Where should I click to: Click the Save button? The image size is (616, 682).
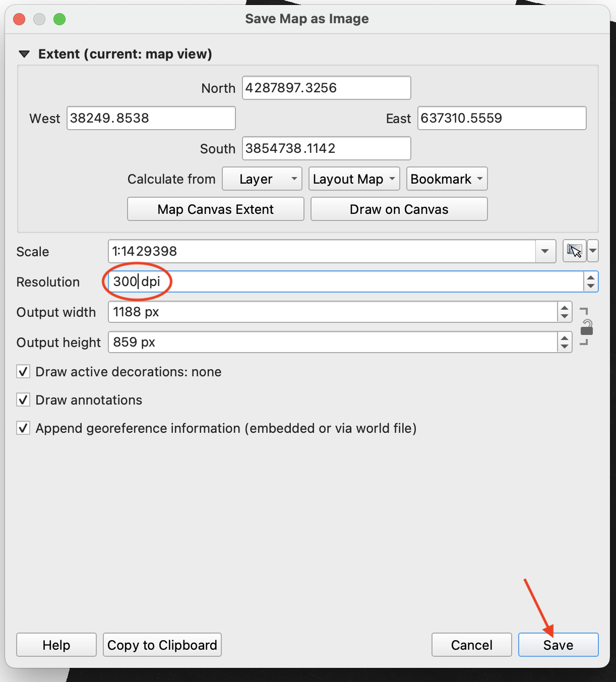[x=559, y=645]
